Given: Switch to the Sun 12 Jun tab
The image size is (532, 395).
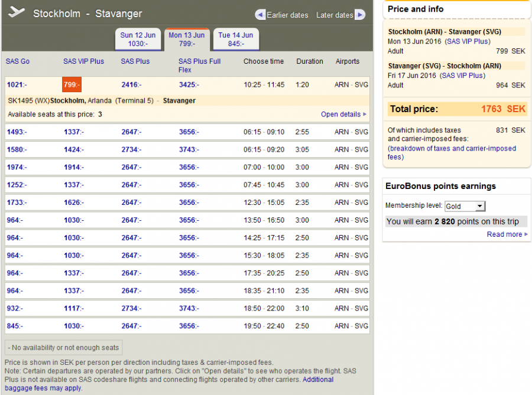Looking at the screenshot, I should (x=138, y=40).
